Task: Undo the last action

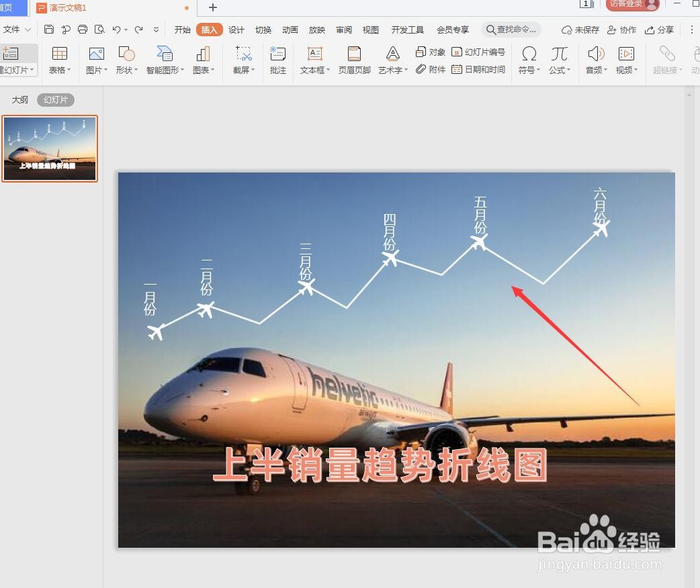Action: (x=116, y=30)
